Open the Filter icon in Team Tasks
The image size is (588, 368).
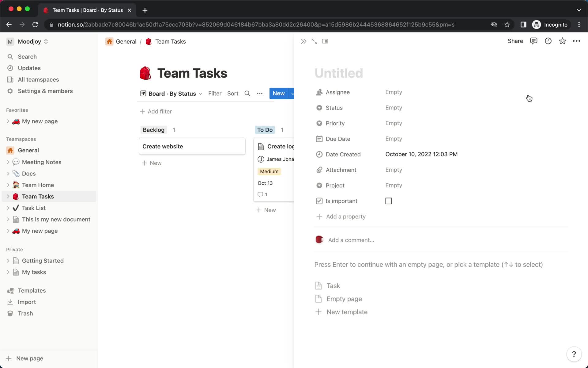(215, 93)
